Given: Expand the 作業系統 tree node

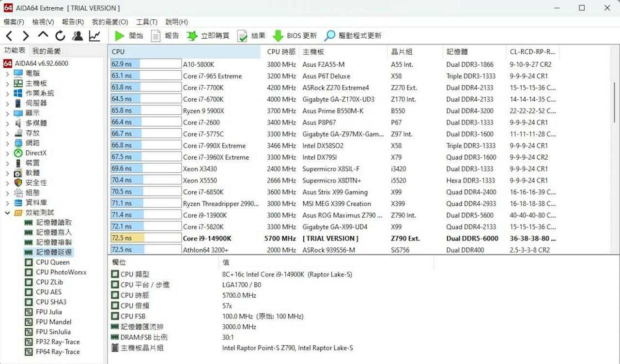Looking at the screenshot, I should tap(7, 93).
